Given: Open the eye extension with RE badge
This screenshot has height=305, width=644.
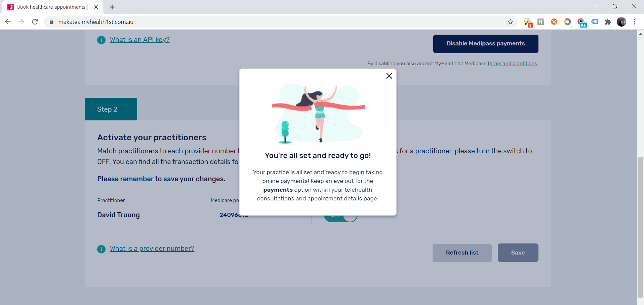Looking at the screenshot, I should 581,22.
